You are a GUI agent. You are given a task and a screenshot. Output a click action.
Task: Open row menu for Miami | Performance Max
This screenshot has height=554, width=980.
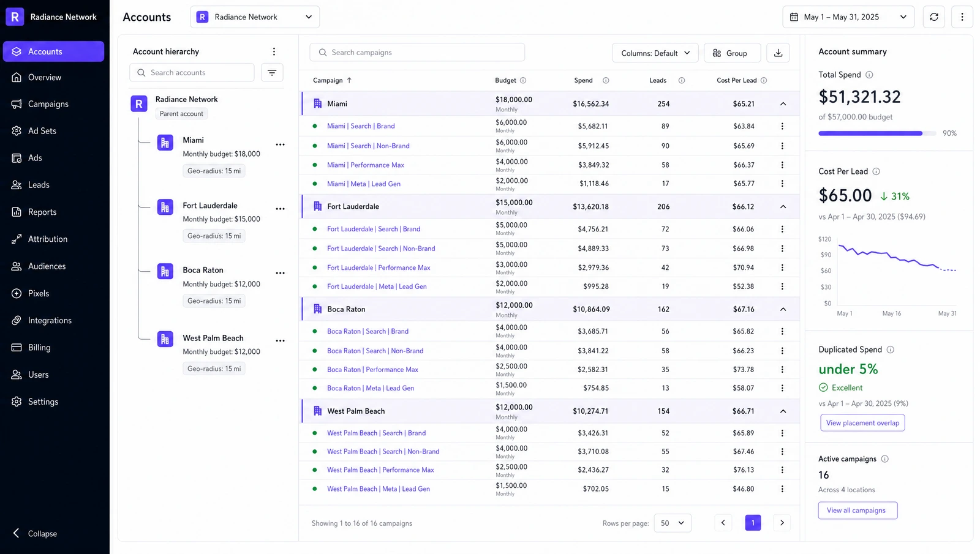click(x=782, y=165)
